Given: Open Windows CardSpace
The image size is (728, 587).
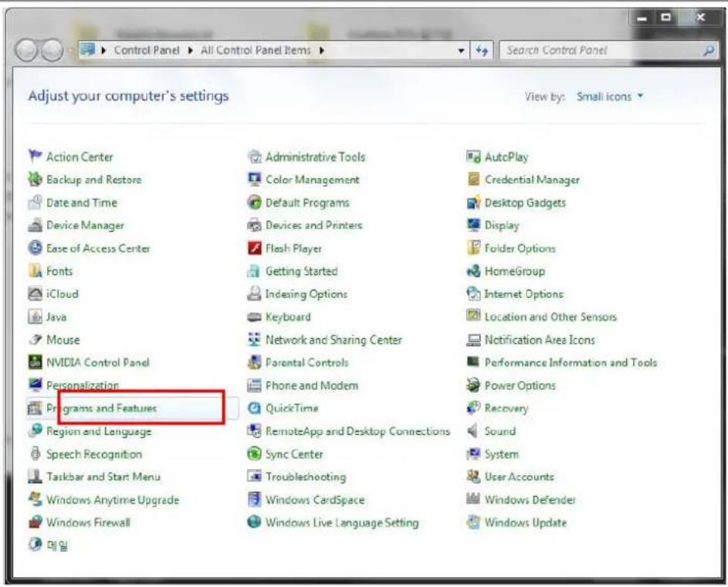Looking at the screenshot, I should click(315, 500).
